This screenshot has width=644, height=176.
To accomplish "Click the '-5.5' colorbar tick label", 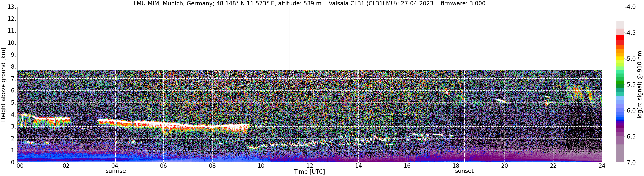I will pyautogui.click(x=630, y=85).
